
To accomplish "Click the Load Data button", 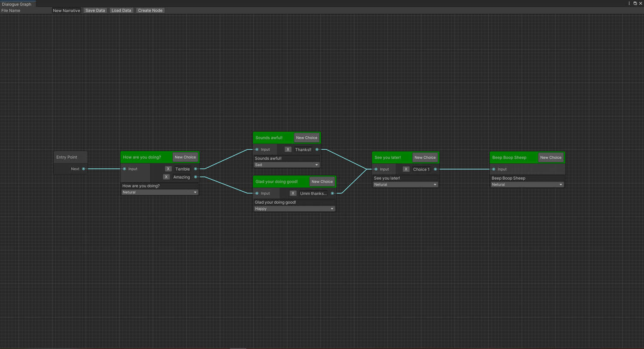I will pyautogui.click(x=122, y=10).
